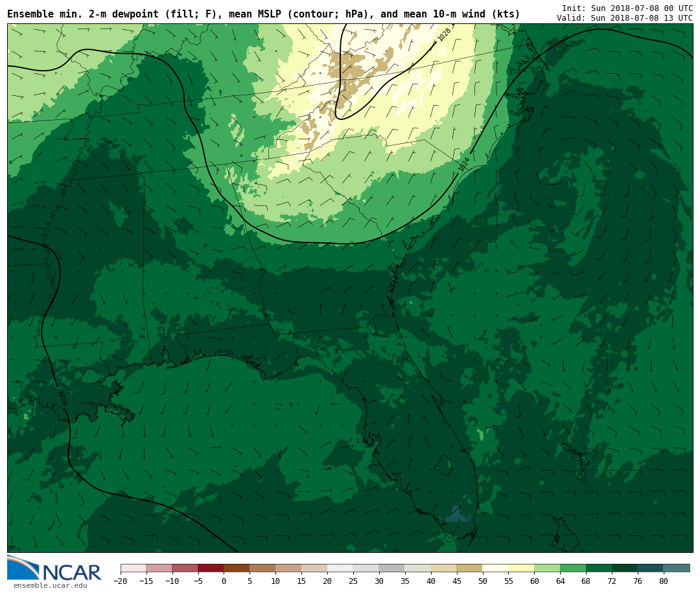
Task: Click the -20 label on the colorbar
Action: pos(120,581)
